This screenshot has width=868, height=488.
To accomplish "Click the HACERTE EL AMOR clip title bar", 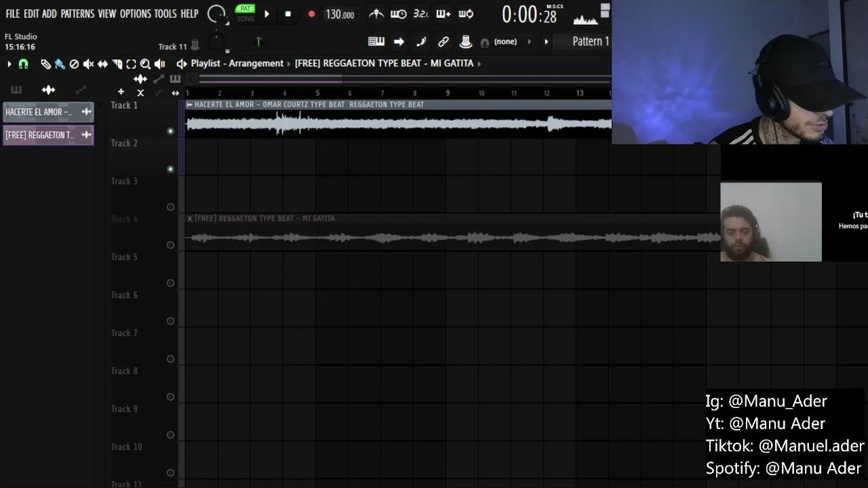I will pos(398,104).
